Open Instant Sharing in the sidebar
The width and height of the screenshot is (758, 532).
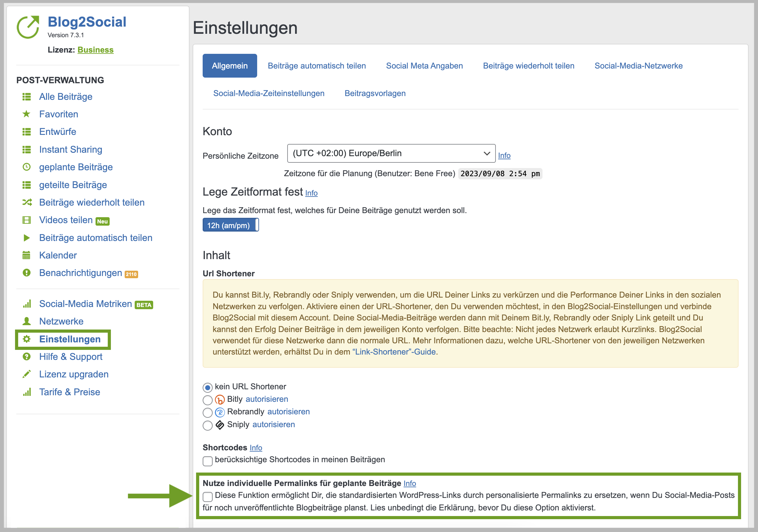point(71,149)
